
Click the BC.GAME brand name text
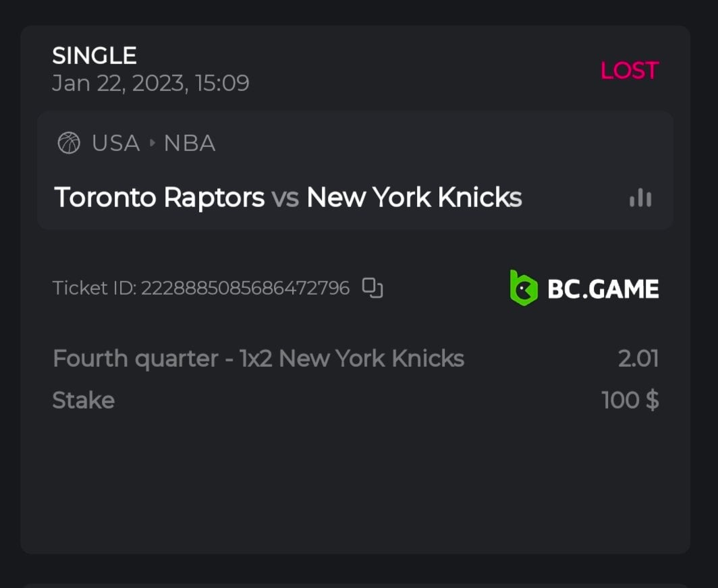[603, 289]
